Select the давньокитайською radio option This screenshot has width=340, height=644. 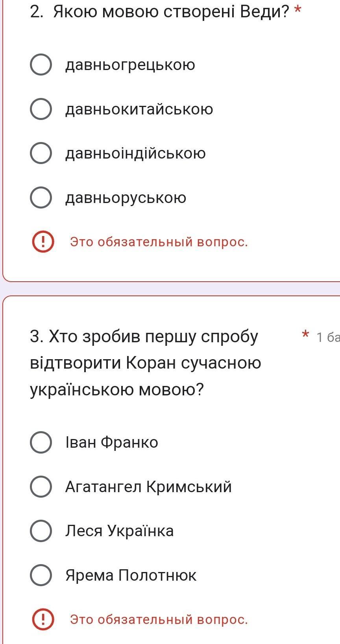(41, 109)
